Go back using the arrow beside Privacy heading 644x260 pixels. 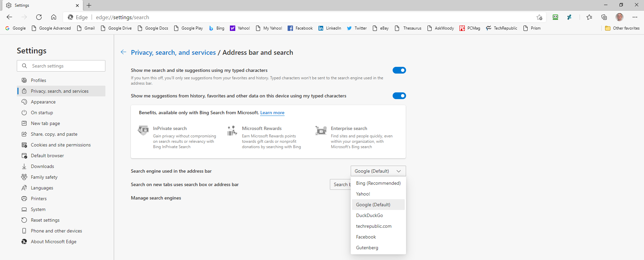coord(123,52)
